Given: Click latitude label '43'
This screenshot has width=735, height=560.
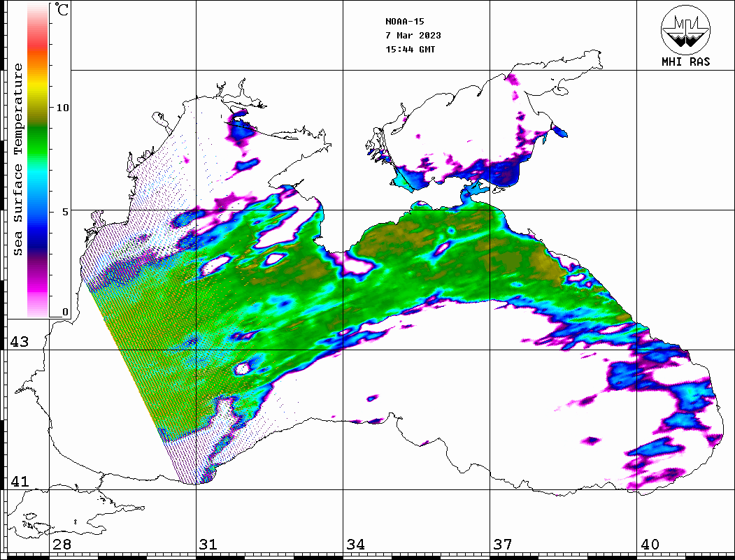Looking at the screenshot, I should [x=19, y=342].
